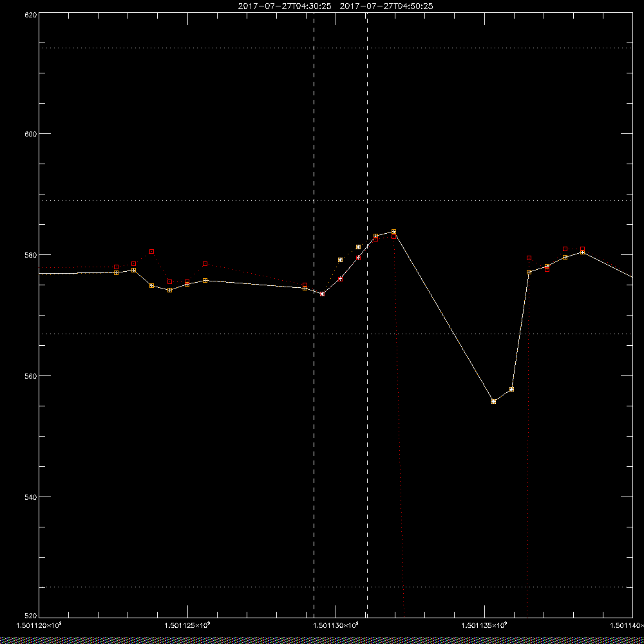The width and height of the screenshot is (644, 644).
Task: Pick the lowest data point on the white curve
Action: 494,401
